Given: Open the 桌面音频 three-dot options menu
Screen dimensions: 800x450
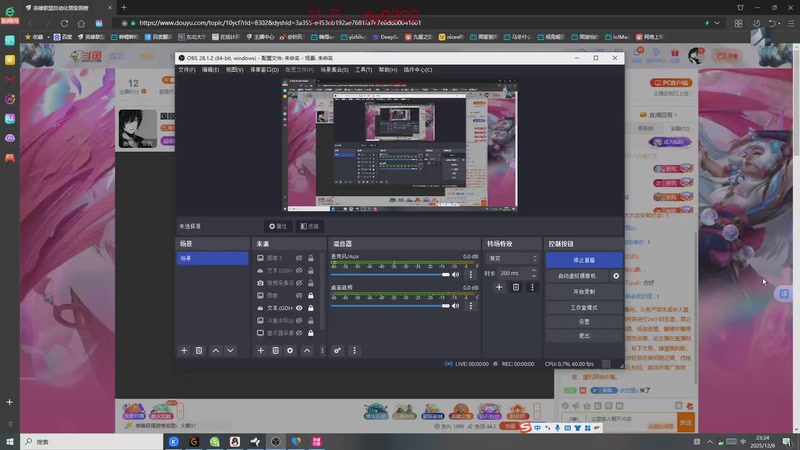Looking at the screenshot, I should [x=470, y=306].
